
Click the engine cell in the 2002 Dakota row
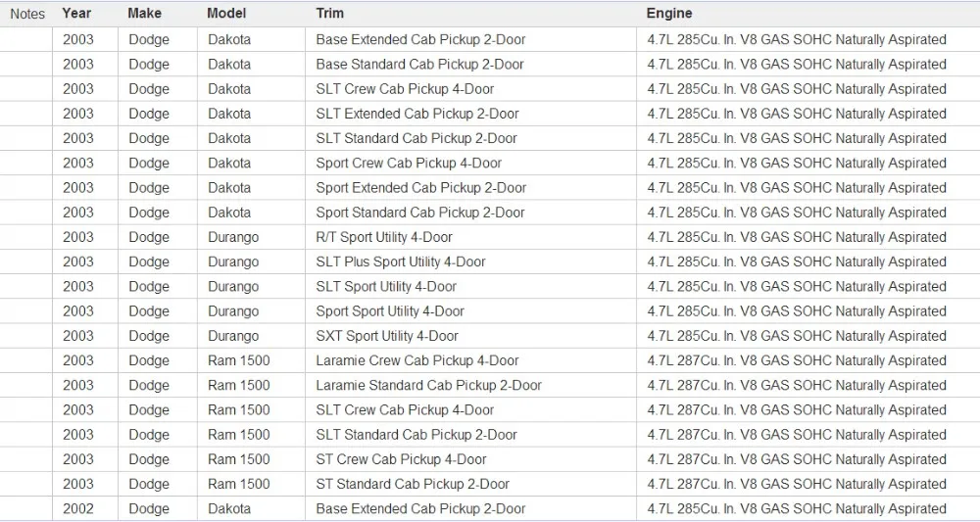point(797,509)
